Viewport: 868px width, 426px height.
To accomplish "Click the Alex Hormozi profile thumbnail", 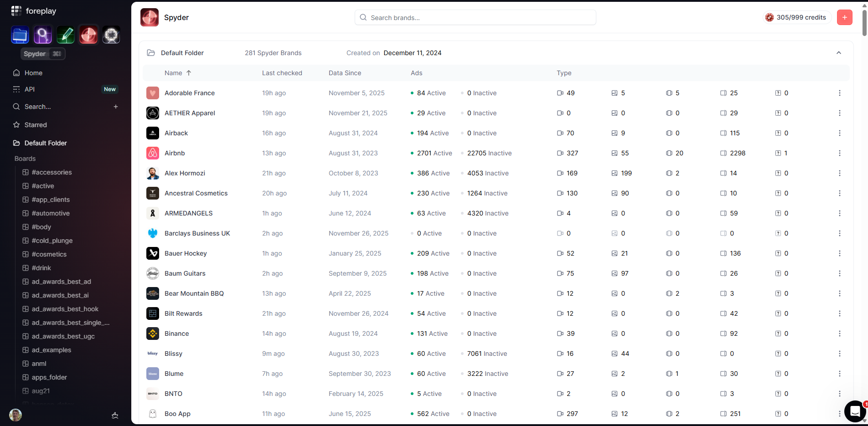I will pyautogui.click(x=153, y=173).
